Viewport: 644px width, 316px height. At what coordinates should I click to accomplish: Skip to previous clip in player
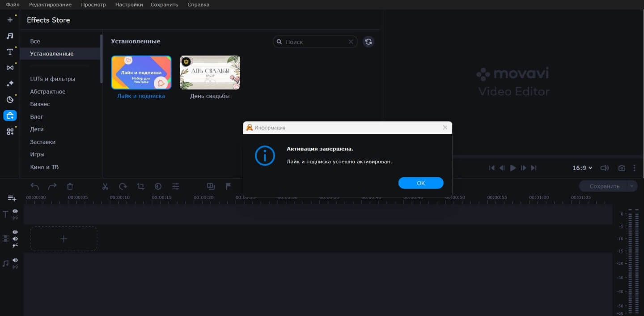(492, 168)
